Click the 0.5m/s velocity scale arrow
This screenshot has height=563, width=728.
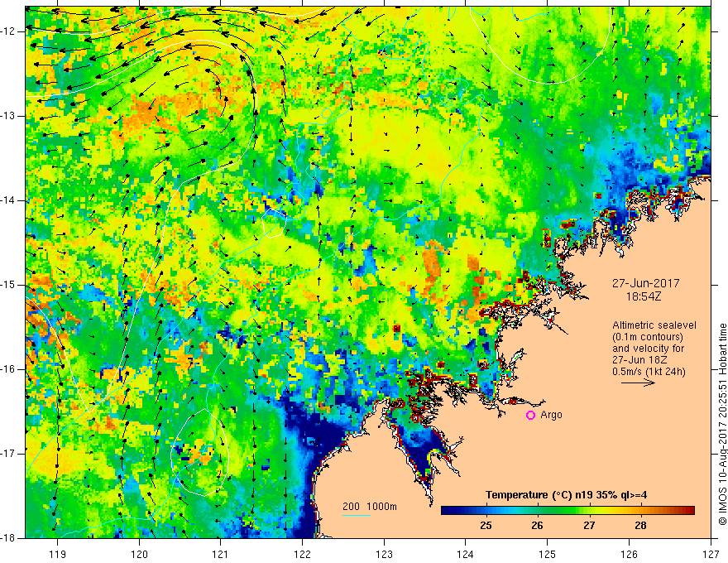(x=638, y=383)
